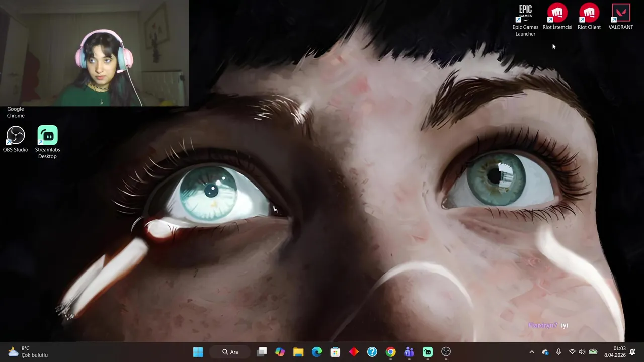The width and height of the screenshot is (644, 362).
Task: Click the Ara search box in taskbar
Action: click(x=231, y=352)
